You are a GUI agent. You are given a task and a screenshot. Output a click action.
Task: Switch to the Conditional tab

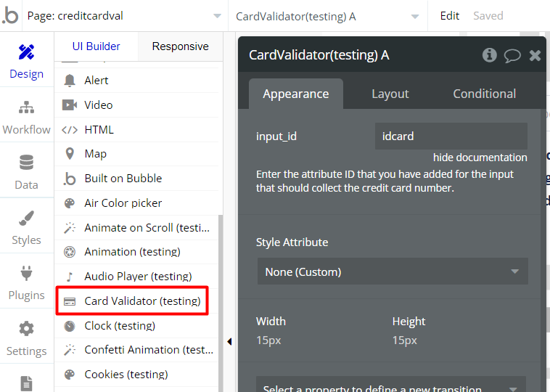coord(484,94)
